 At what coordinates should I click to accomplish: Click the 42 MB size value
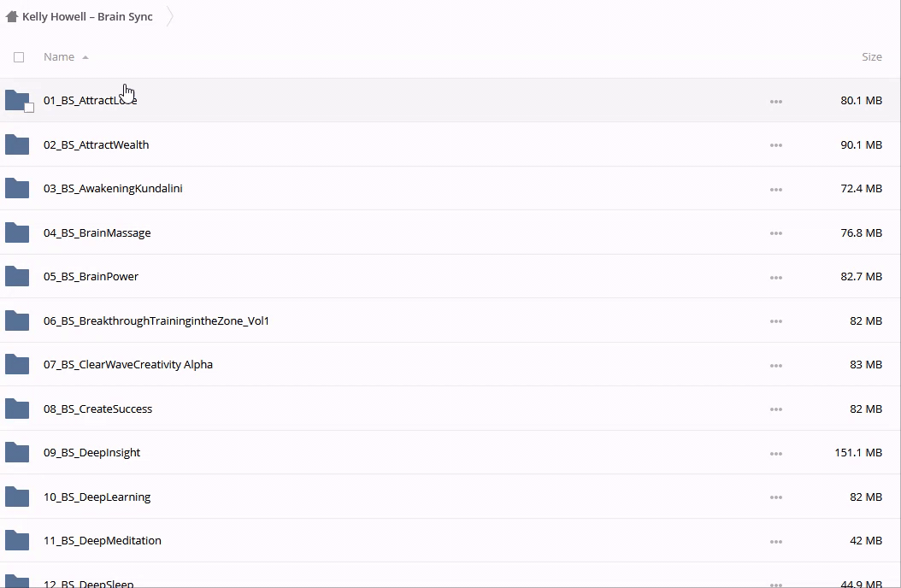pos(865,540)
